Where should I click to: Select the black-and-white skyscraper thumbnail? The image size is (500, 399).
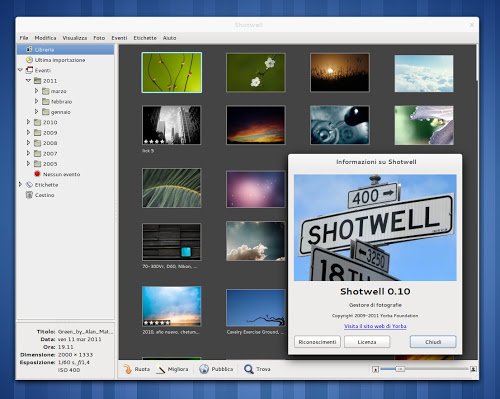172,125
